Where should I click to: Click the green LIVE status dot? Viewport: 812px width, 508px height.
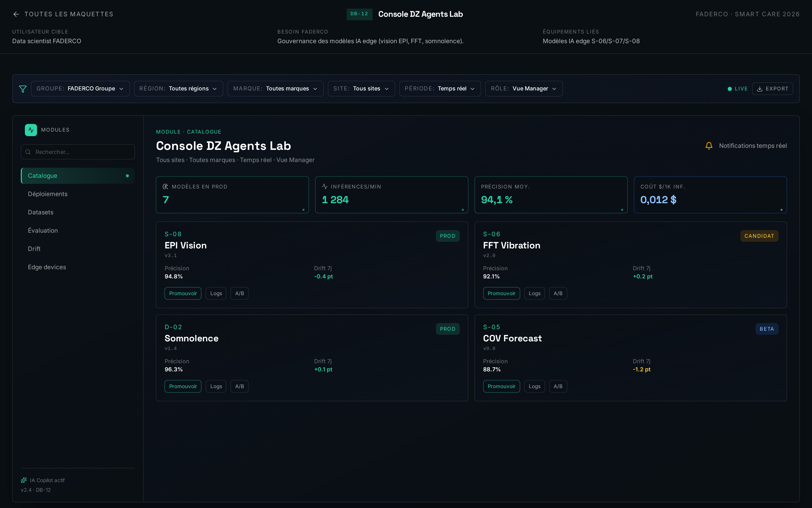pos(730,89)
